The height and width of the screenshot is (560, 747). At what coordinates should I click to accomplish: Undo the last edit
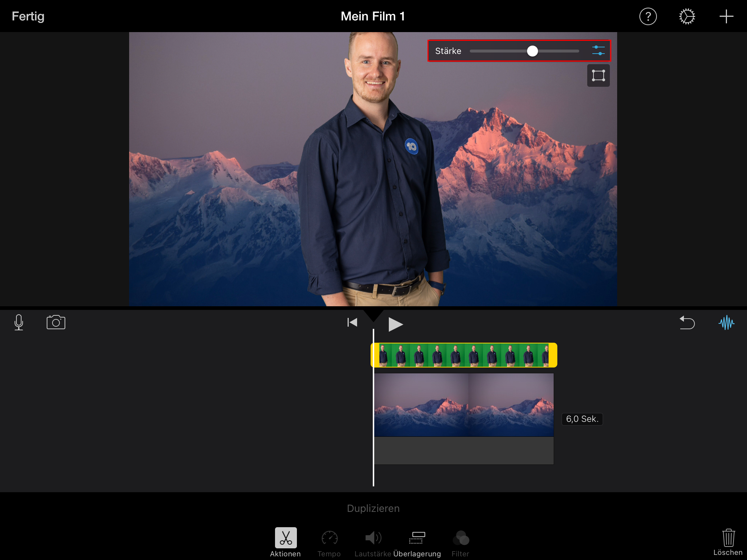687,323
